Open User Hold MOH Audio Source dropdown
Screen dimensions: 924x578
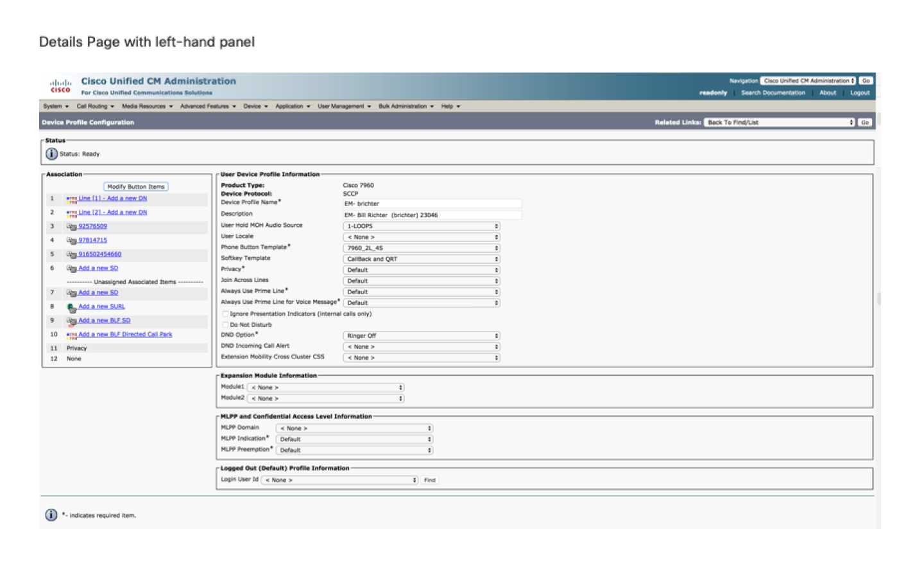coord(421,226)
